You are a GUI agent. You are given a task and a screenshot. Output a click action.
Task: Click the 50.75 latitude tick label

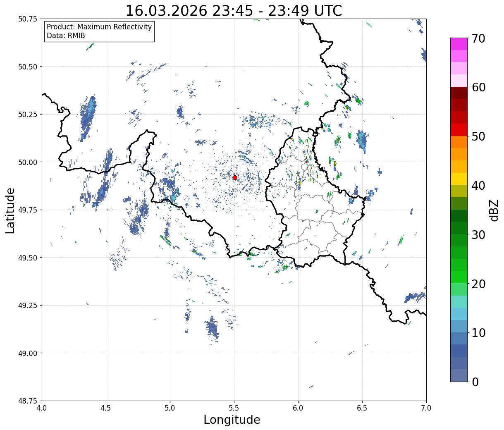[x=27, y=19]
